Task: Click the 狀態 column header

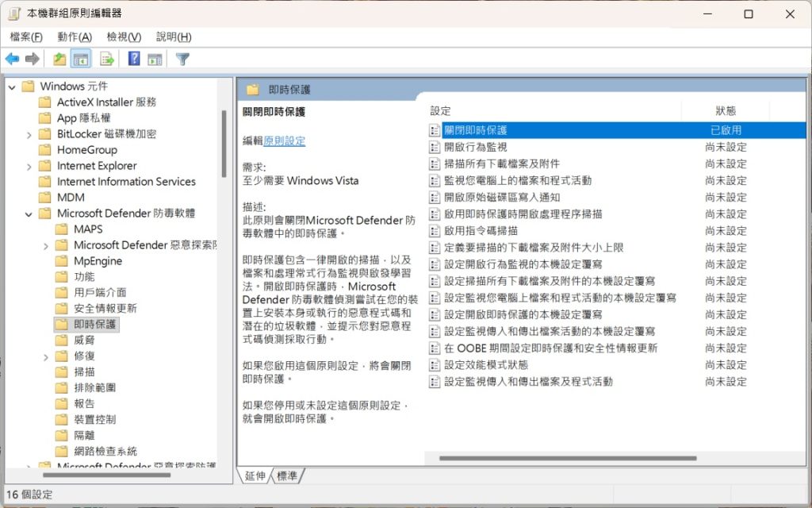Action: pos(725,110)
